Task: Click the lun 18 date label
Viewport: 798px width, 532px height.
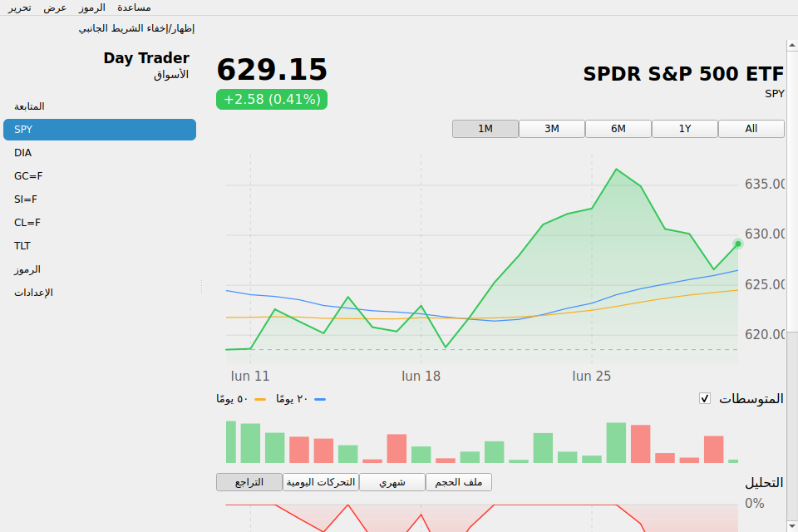Action: pos(421,377)
